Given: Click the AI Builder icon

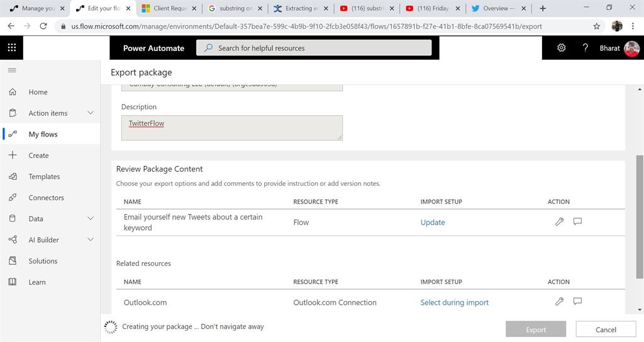Looking at the screenshot, I should [x=13, y=240].
